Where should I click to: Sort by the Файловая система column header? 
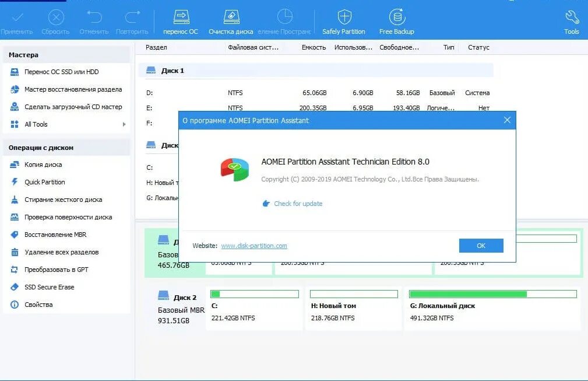(x=253, y=47)
